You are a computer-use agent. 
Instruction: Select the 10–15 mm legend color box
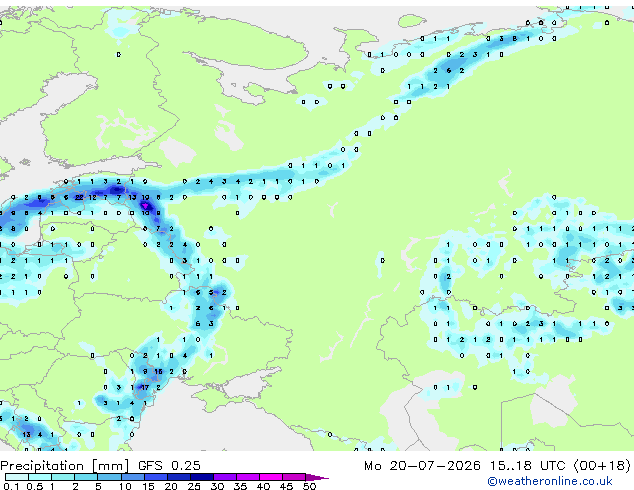[x=132, y=477]
